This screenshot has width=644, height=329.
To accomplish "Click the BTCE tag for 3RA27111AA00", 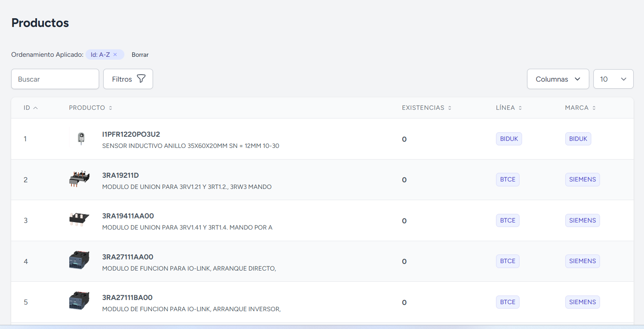I will click(x=508, y=261).
